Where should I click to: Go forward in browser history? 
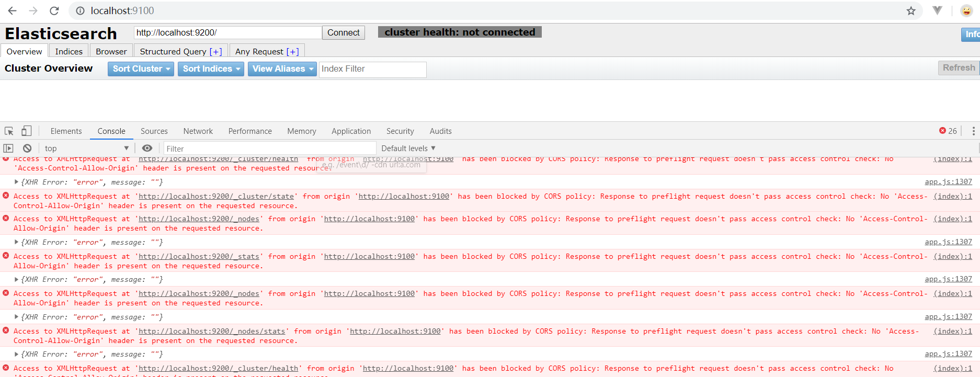[33, 10]
